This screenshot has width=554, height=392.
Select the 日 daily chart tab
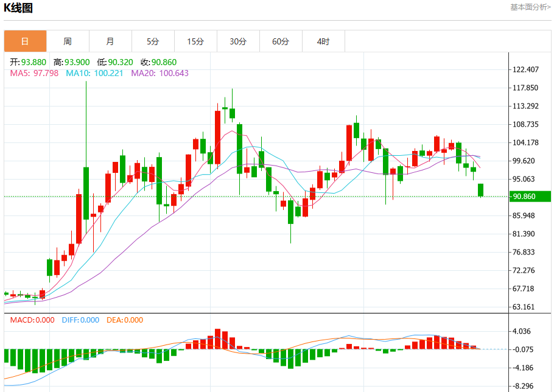coord(25,41)
